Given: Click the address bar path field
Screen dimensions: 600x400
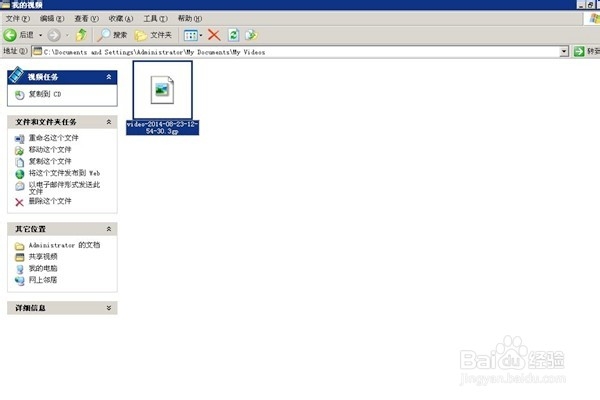Looking at the screenshot, I should click(295, 52).
